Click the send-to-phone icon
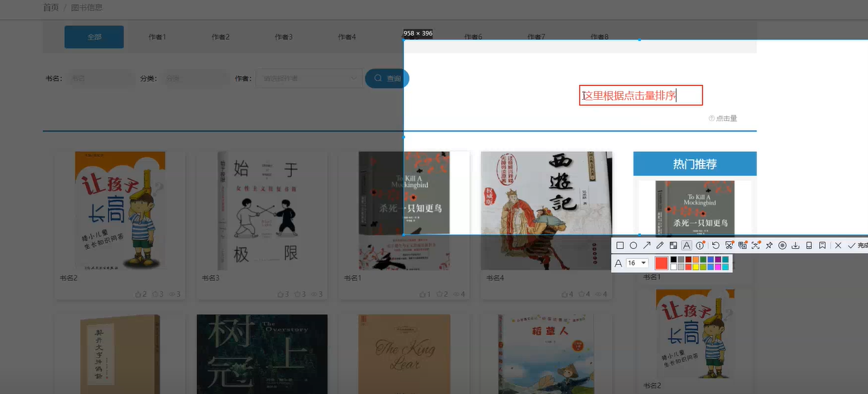This screenshot has width=868, height=394. pyautogui.click(x=809, y=246)
